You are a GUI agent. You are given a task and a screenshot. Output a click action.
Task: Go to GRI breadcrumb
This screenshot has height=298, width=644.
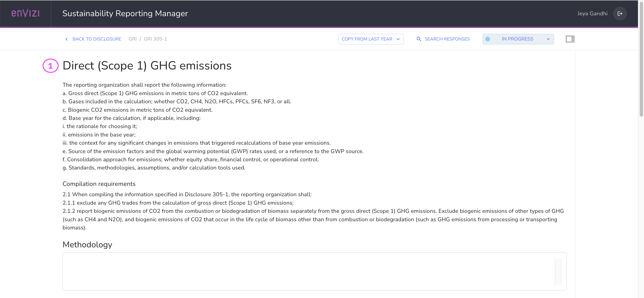point(132,39)
